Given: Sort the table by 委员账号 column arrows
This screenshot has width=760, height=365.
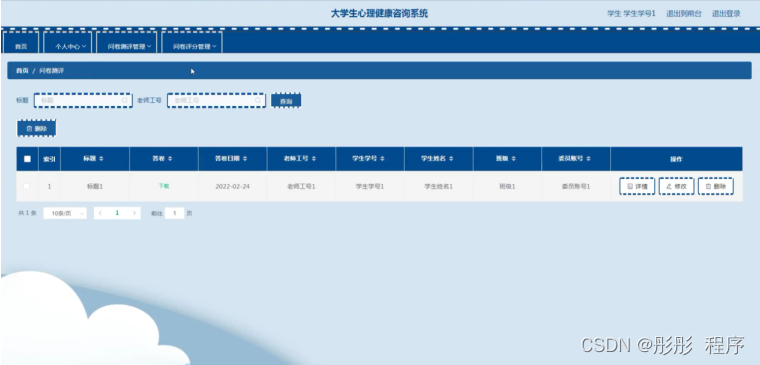Looking at the screenshot, I should coord(588,159).
